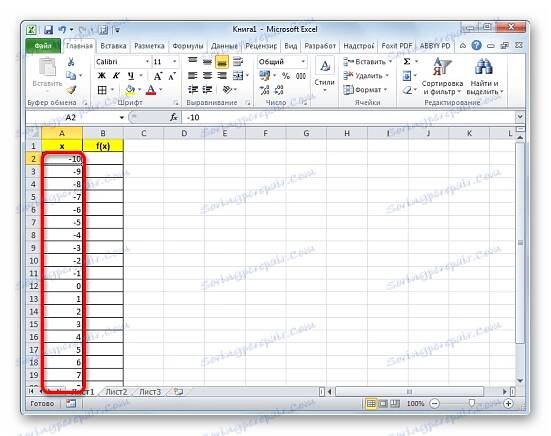Click the zoom in plus button
The width and height of the screenshot is (551, 436).
point(508,404)
